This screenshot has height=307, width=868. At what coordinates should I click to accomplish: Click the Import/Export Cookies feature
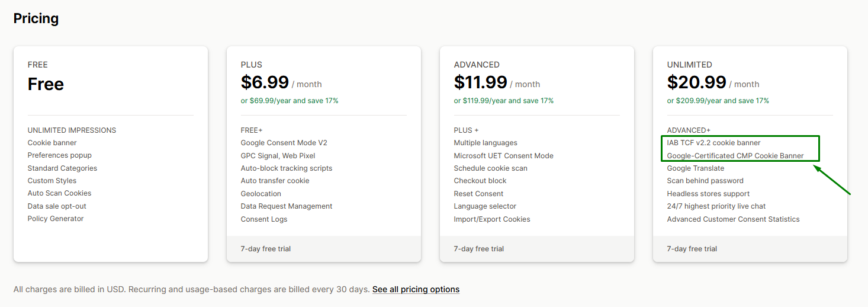[x=491, y=219]
